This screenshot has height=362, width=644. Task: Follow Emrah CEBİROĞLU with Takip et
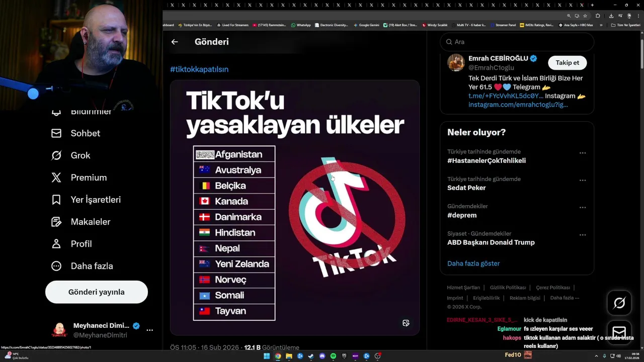[567, 63]
